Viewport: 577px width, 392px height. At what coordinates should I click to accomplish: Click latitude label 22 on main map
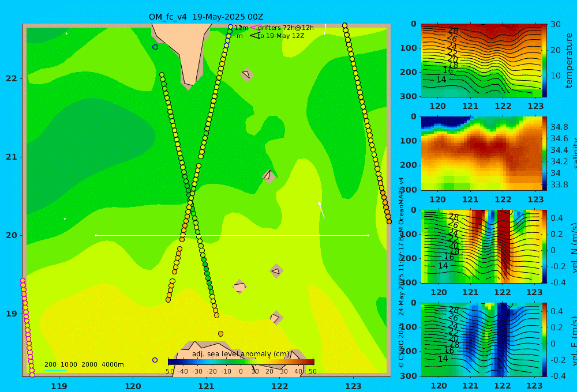point(12,78)
